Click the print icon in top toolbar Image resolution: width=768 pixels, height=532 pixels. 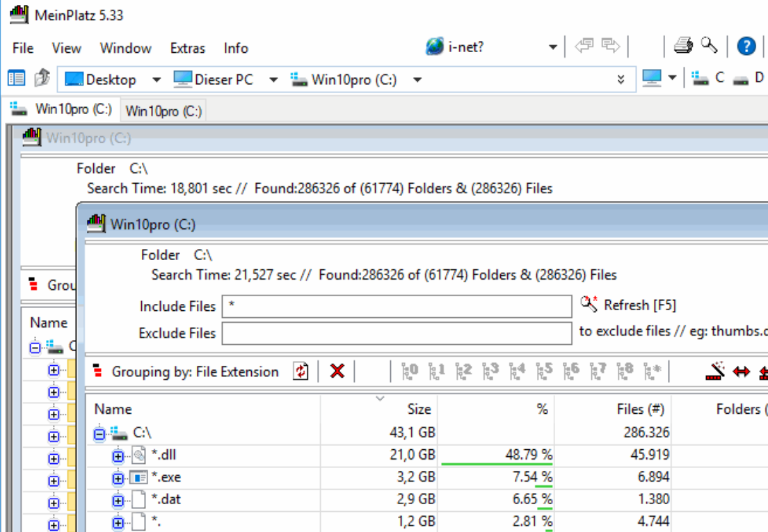tap(682, 47)
